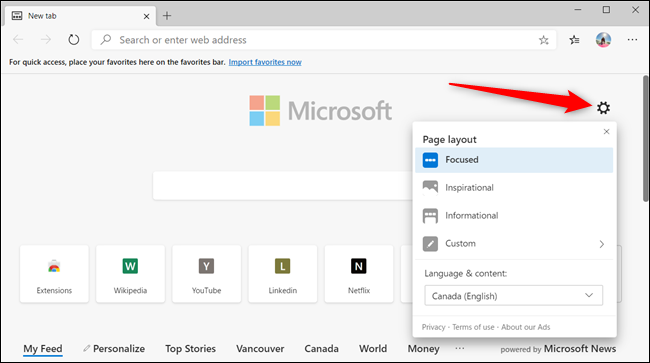Viewport: 650px width, 363px height.
Task: Click Personalize feed option
Action: [x=114, y=349]
